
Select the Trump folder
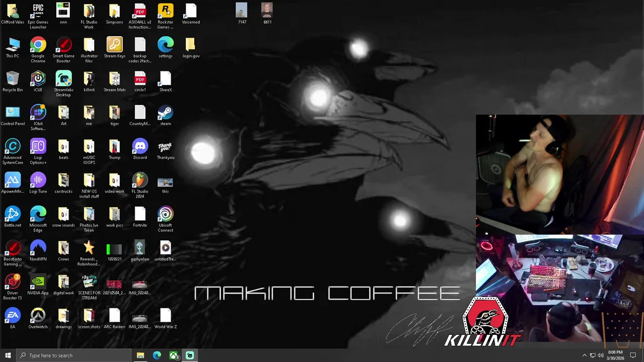click(x=114, y=149)
